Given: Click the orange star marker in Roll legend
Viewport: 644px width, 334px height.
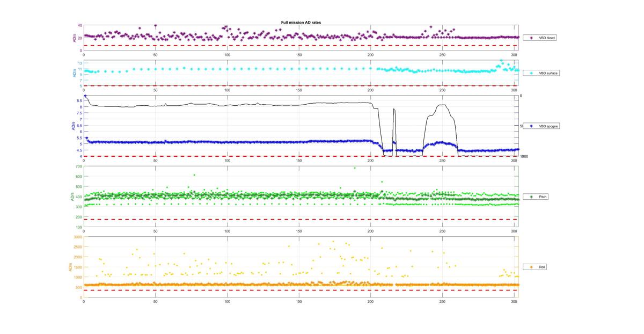Looking at the screenshot, I should pyautogui.click(x=531, y=267).
